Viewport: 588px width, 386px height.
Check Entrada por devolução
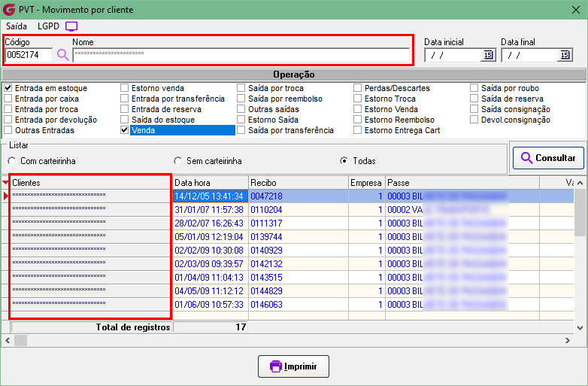[8, 120]
